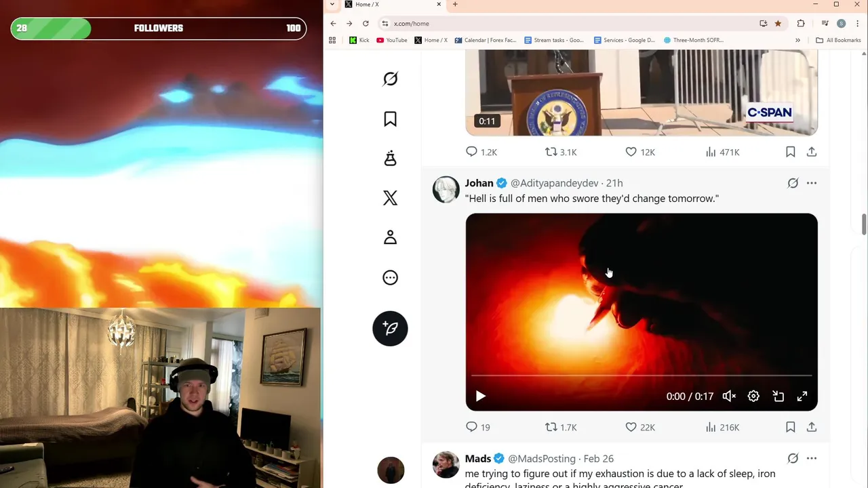Open Bookmarks in the X sidebar
The width and height of the screenshot is (868, 488).
tap(390, 119)
